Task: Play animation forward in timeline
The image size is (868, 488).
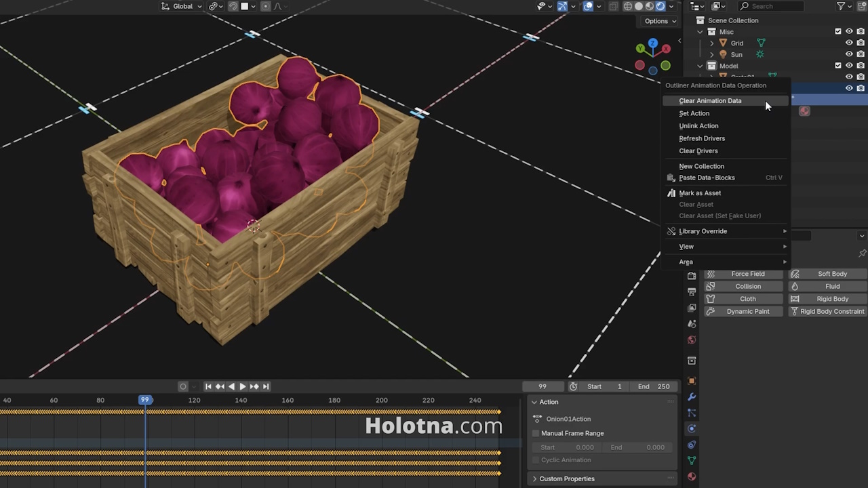Action: click(x=242, y=386)
